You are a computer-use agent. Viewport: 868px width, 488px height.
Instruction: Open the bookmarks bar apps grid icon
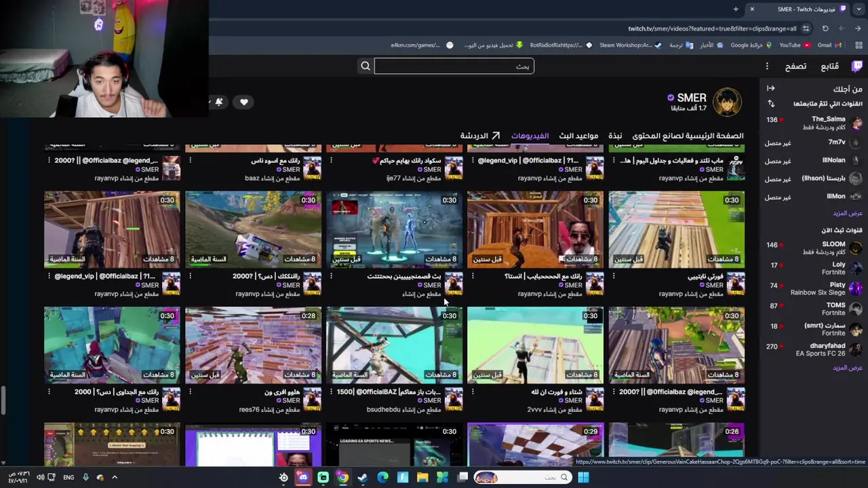(858, 45)
